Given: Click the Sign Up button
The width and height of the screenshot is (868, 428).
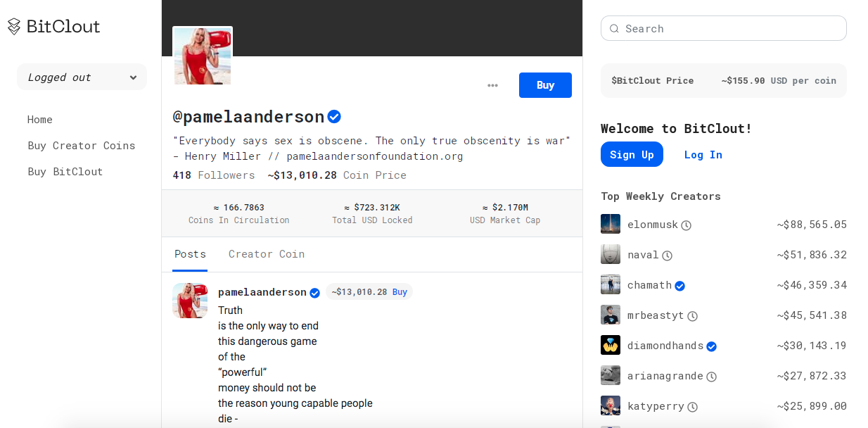Looking at the screenshot, I should pyautogui.click(x=632, y=155).
